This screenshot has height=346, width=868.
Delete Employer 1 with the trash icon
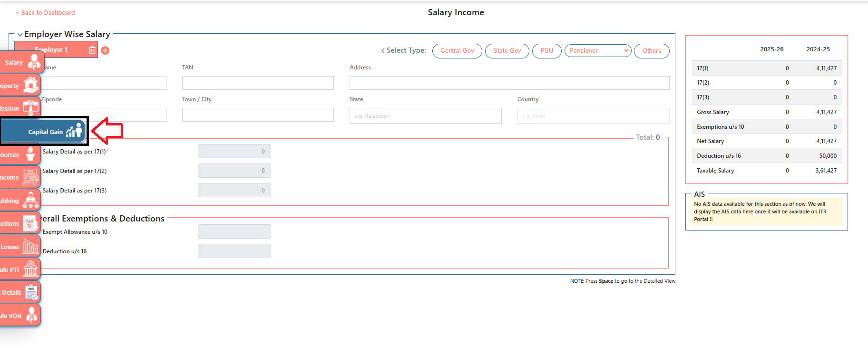[x=92, y=50]
